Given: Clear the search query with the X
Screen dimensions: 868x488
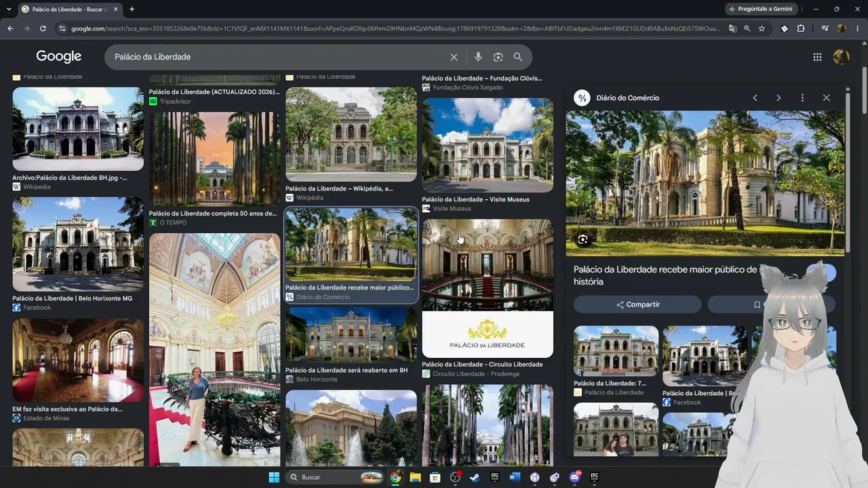Looking at the screenshot, I should pos(454,57).
